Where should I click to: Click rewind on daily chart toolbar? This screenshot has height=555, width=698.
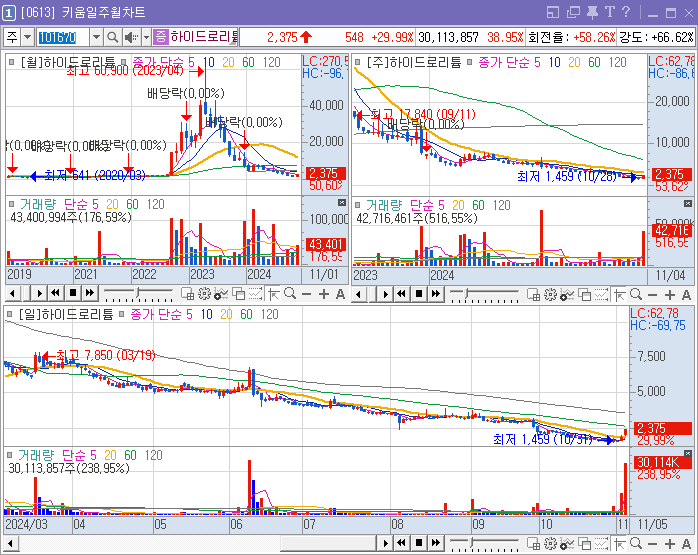pos(402,543)
